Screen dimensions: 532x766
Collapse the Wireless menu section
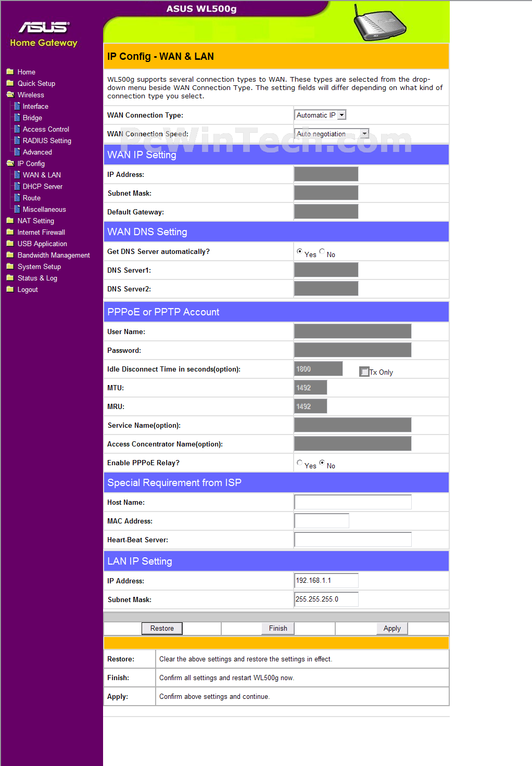[x=31, y=95]
